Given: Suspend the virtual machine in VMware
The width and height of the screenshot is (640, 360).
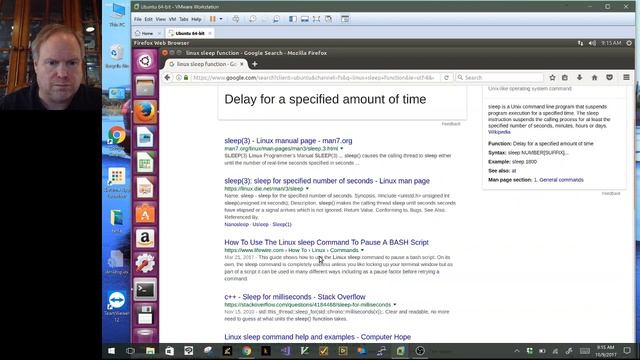Looking at the screenshot, I should click(213, 19).
